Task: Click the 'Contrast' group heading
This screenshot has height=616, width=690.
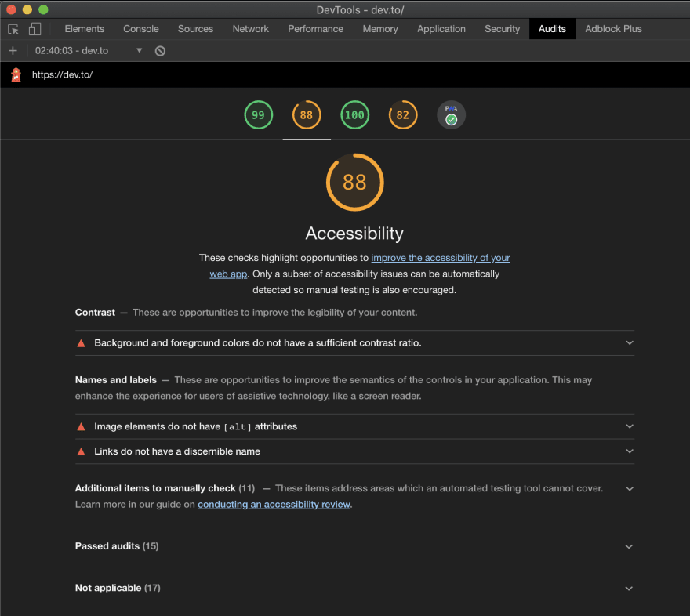Action: coord(95,313)
